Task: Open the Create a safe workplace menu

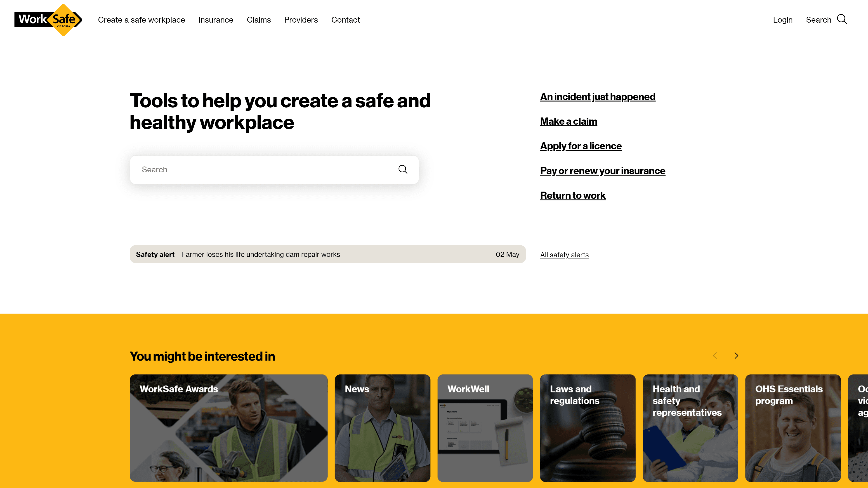Action: (141, 20)
